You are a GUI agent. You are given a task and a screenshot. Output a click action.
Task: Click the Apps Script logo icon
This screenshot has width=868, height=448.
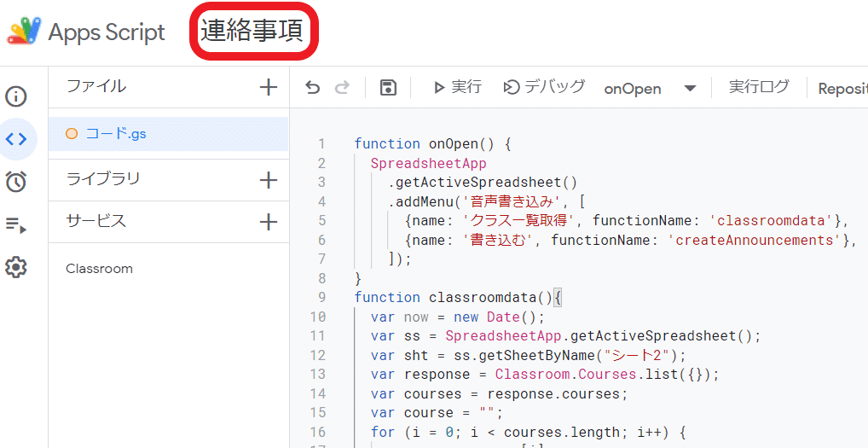click(x=24, y=32)
